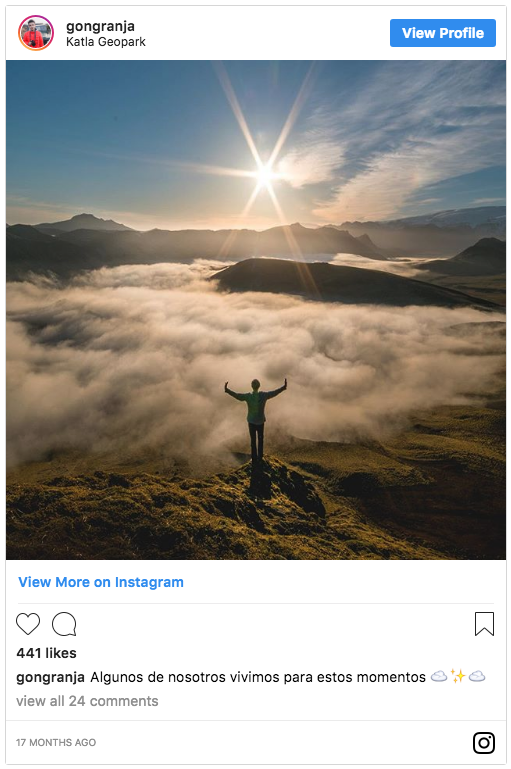Screen dimensions: 511x769
Task: Click the first cloud emoji in the caption
Action: 439,677
